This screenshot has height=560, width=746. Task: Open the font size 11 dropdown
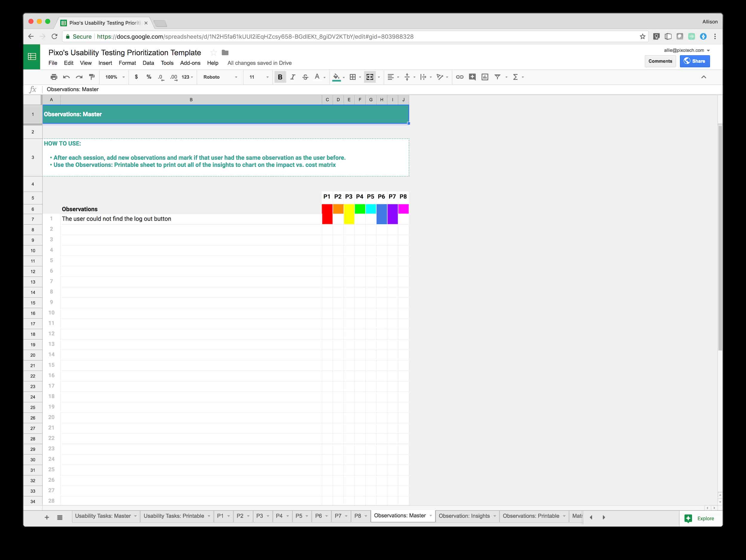(x=259, y=77)
